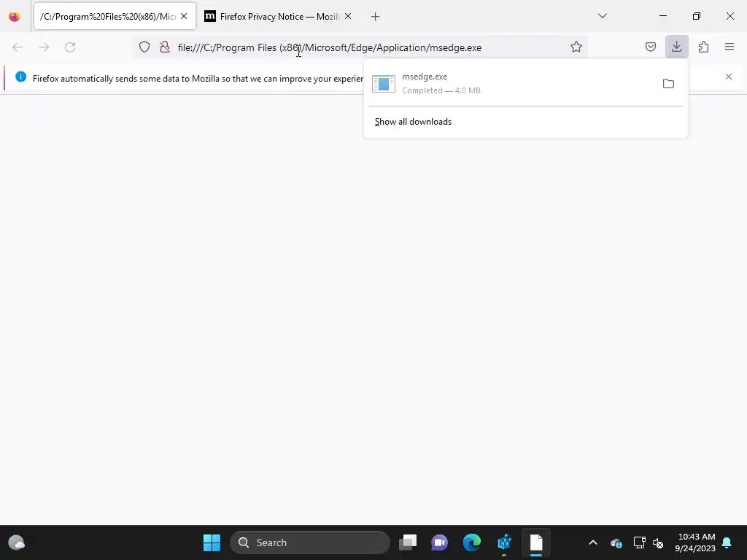
Task: Expand the list all tabs chevron
Action: pyautogui.click(x=602, y=16)
